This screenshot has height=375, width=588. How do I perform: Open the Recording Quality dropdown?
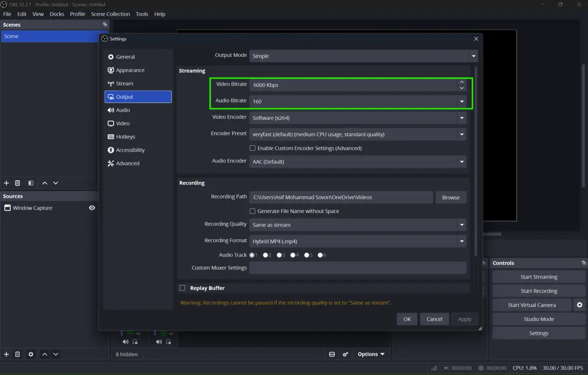point(358,225)
